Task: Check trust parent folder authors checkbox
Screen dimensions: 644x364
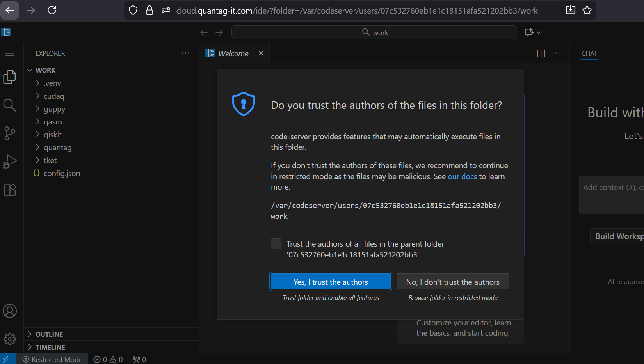Action: coord(276,244)
